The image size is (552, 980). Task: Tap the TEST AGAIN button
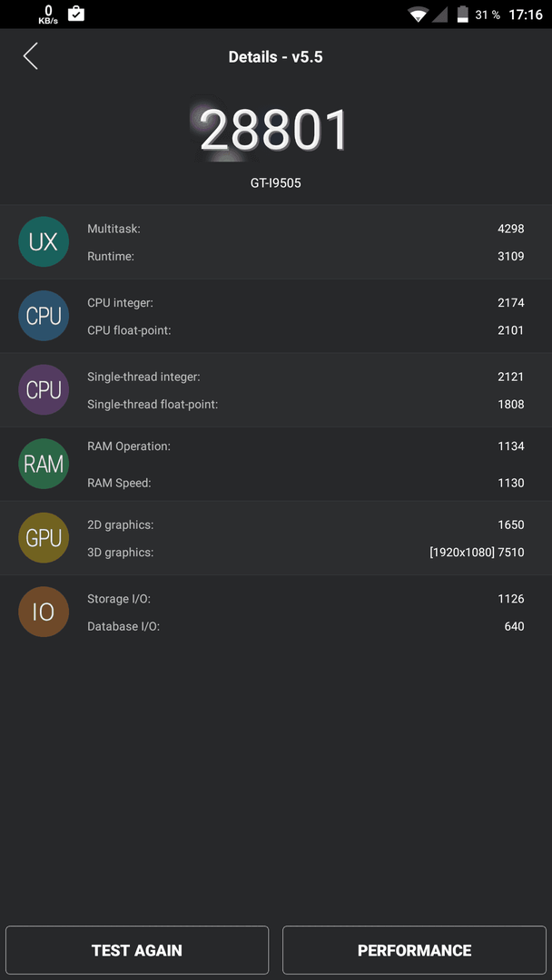click(x=137, y=950)
